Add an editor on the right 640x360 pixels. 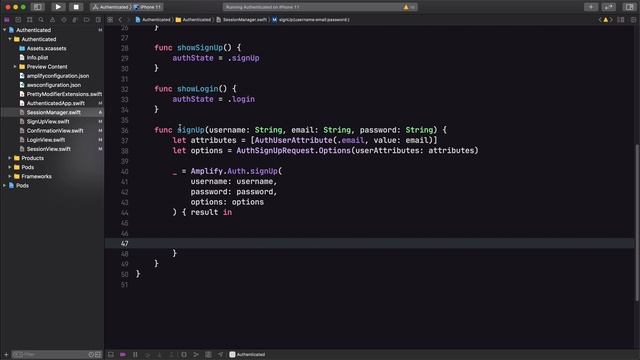pyautogui.click(x=633, y=20)
